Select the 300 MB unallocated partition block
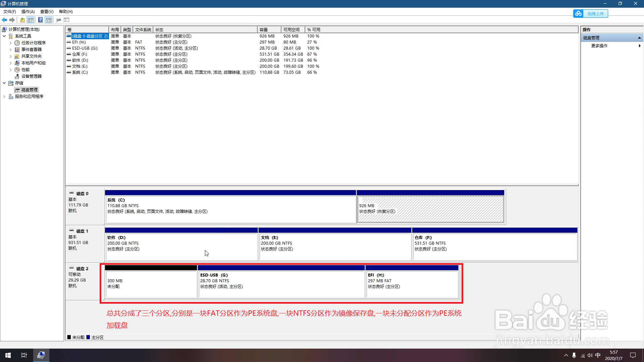The width and height of the screenshot is (644, 362). [151, 284]
